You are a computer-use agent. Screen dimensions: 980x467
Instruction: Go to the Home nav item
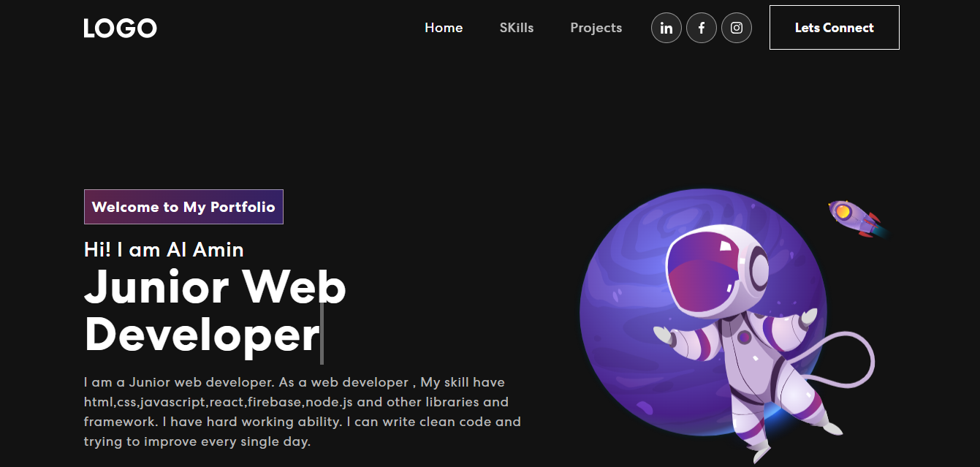[x=444, y=28]
